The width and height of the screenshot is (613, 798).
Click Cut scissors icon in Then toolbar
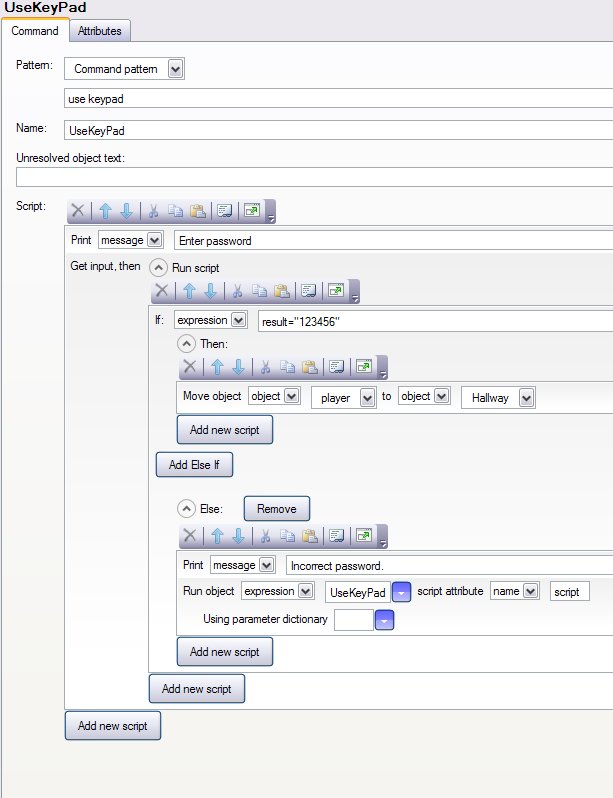pyautogui.click(x=265, y=367)
